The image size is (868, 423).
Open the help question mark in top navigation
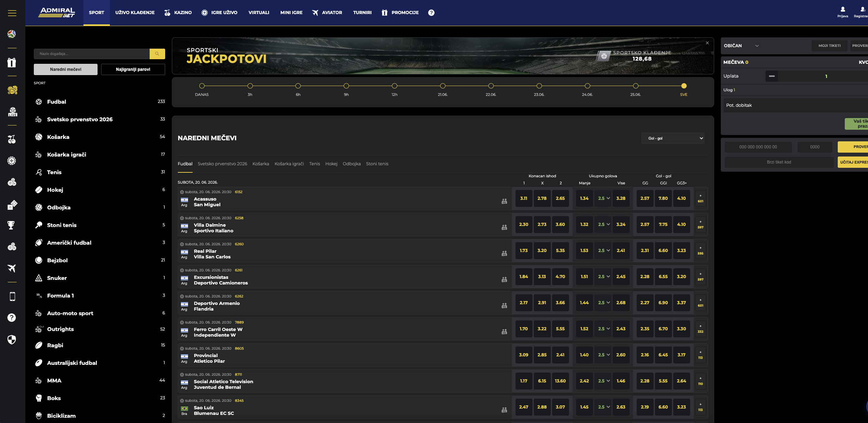(x=431, y=13)
